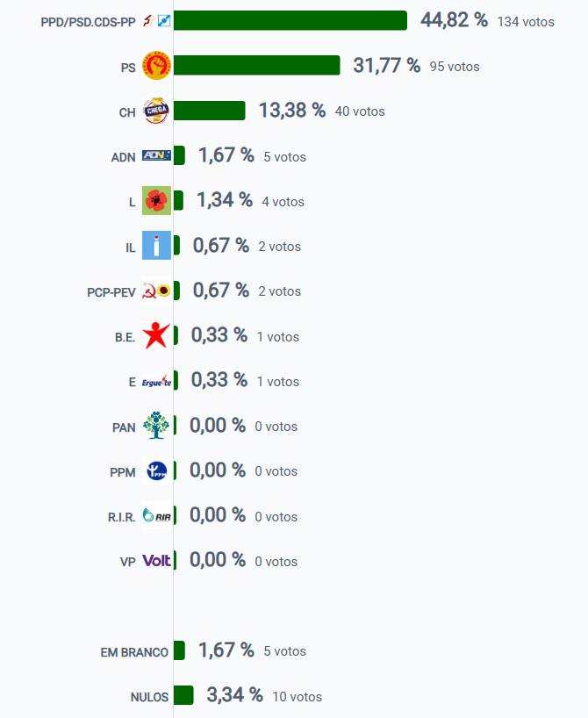
Task: Click the Livre poppy flower logo
Action: [156, 201]
